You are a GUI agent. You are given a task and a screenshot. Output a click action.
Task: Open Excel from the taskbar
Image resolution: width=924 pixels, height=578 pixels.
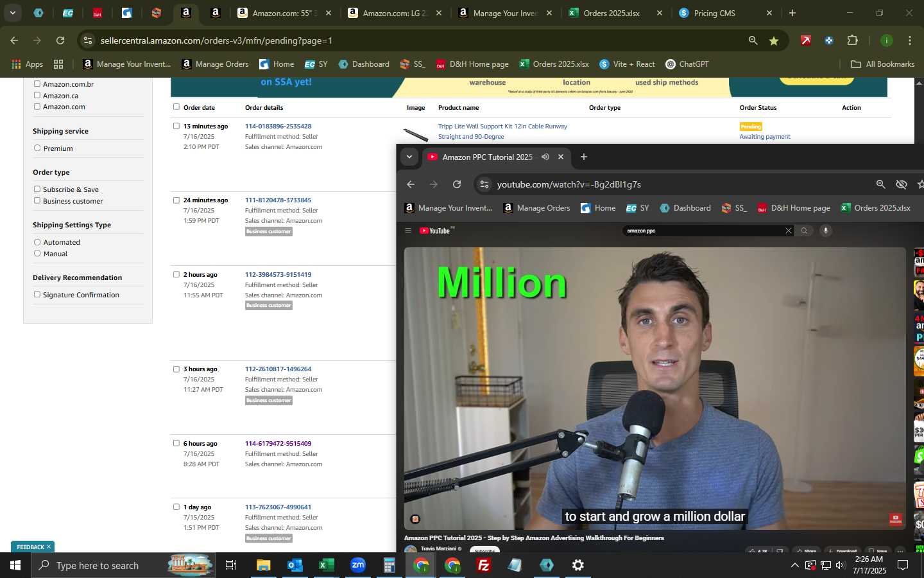point(326,565)
